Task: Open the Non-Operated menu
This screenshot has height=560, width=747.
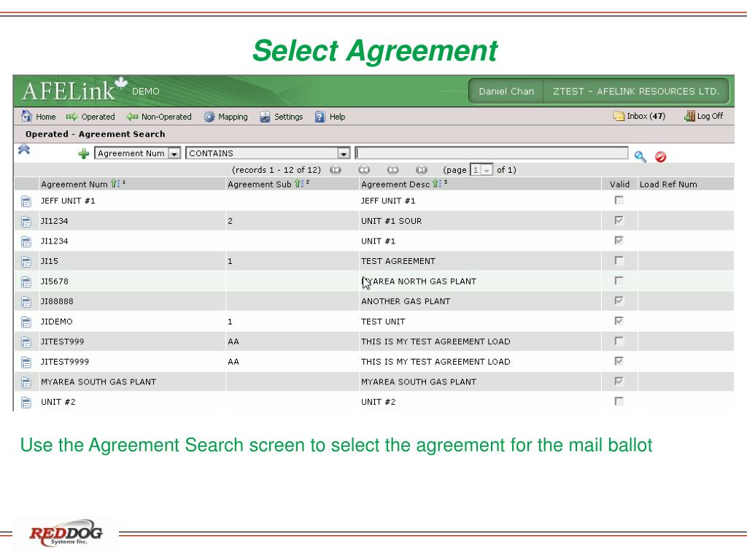Action: point(159,117)
